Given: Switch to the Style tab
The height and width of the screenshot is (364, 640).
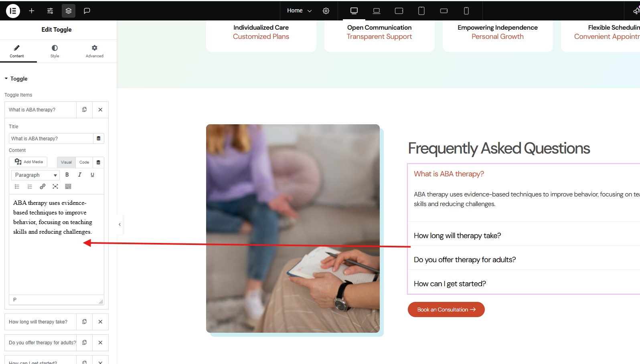Looking at the screenshot, I should 55,51.
